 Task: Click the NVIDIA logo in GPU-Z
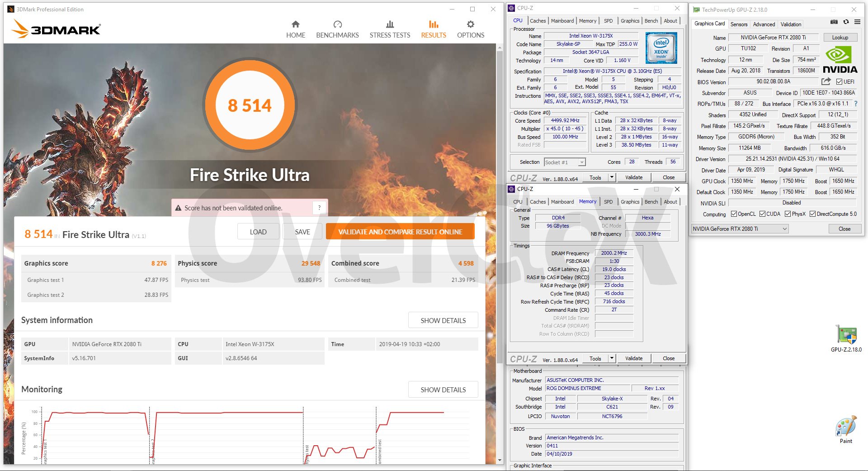coord(840,60)
